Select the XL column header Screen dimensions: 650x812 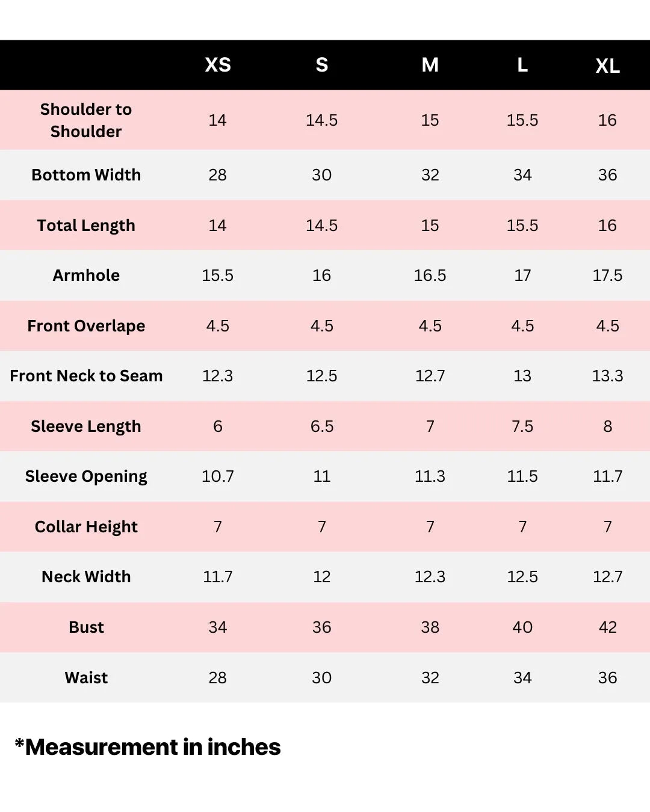point(607,66)
